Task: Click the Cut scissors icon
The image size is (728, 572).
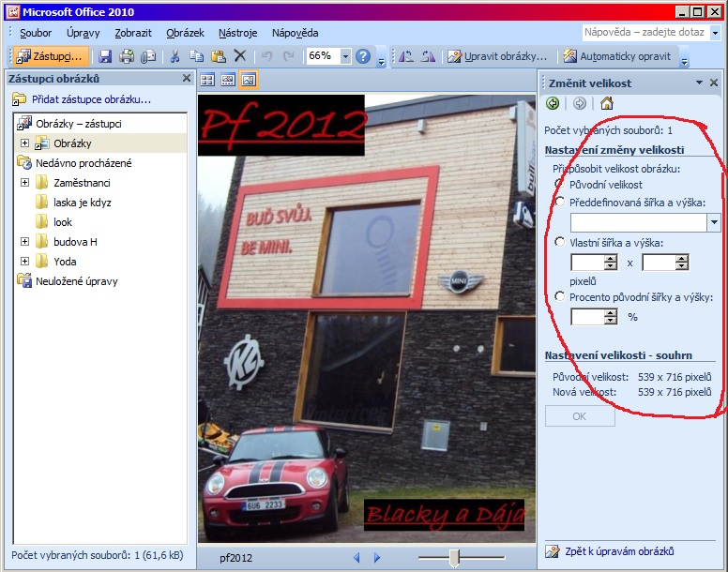Action: 174,56
